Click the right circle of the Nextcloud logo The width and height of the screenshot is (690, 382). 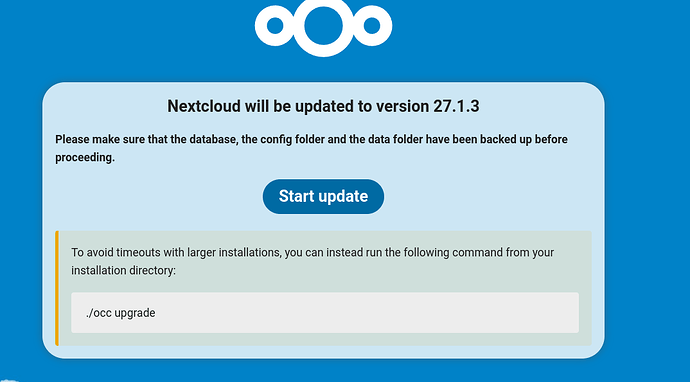tap(372, 26)
